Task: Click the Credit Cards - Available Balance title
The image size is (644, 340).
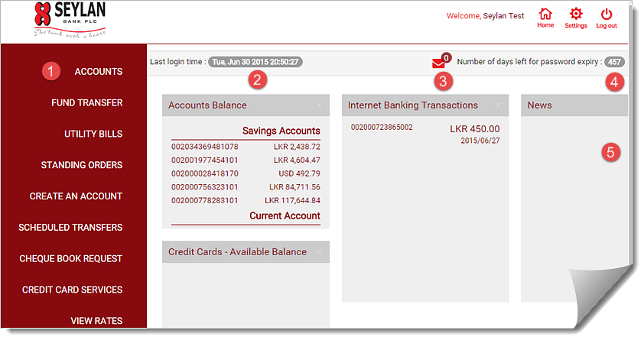Action: (237, 252)
